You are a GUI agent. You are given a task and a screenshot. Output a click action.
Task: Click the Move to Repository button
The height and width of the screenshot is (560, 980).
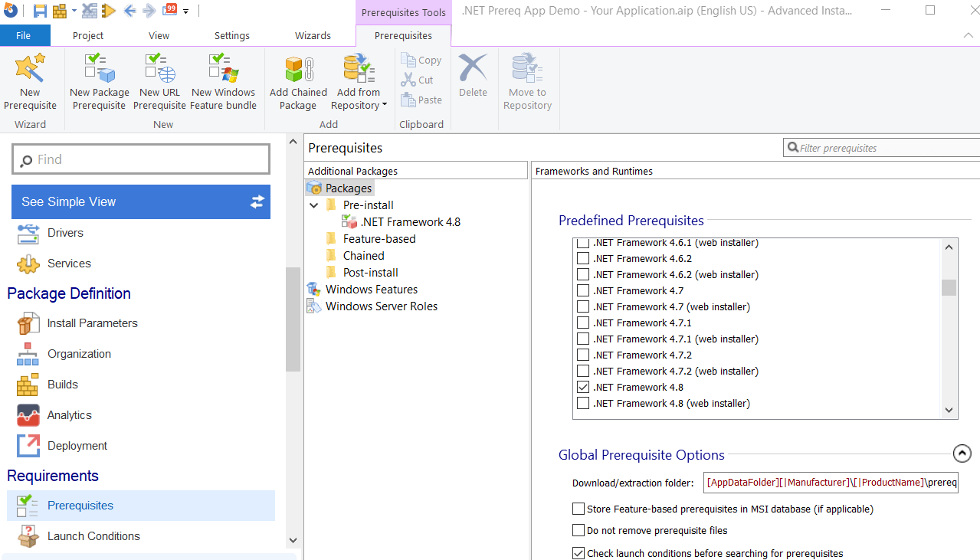[x=527, y=82]
